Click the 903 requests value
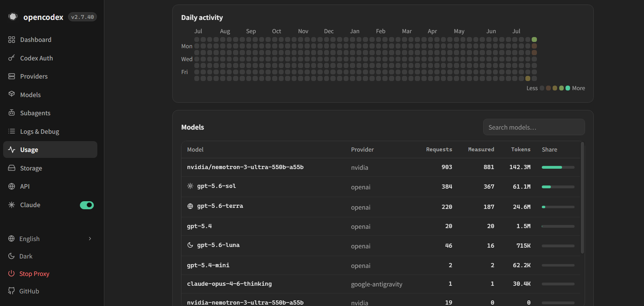This screenshot has width=644, height=306. [447, 167]
